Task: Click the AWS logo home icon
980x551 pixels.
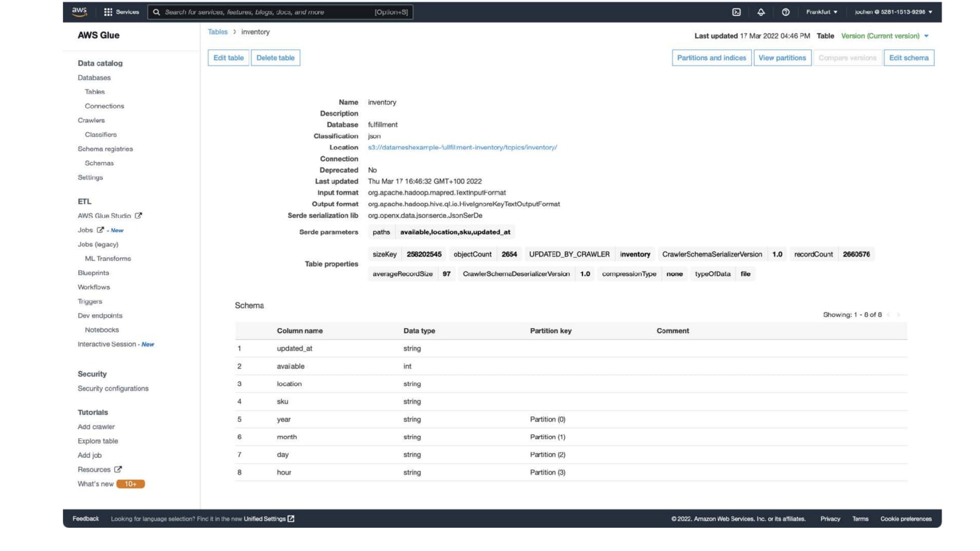Action: [x=80, y=12]
